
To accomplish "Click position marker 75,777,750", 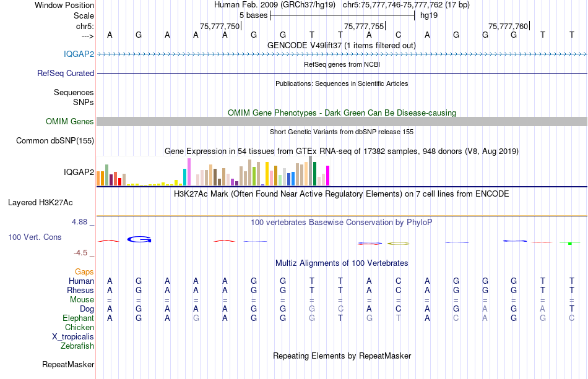I will pos(219,26).
